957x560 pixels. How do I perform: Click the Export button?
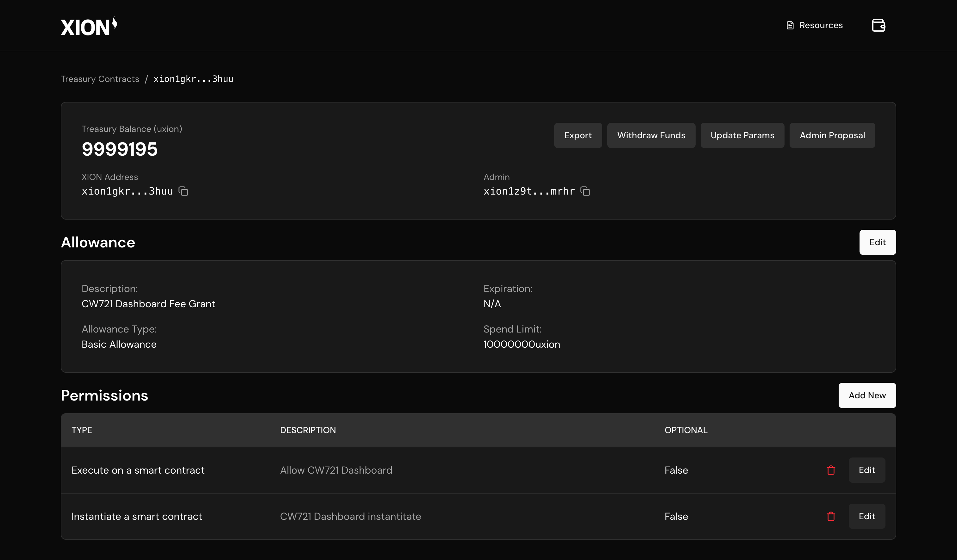(x=578, y=135)
